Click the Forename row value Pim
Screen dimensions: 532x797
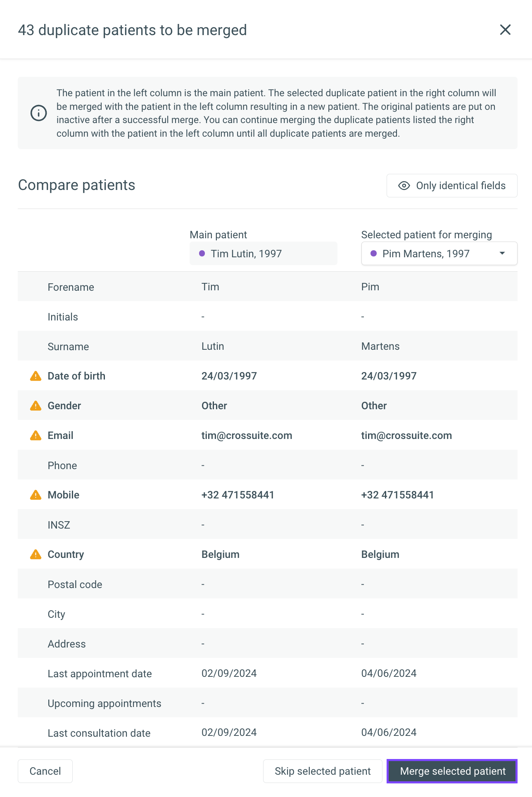tap(370, 287)
